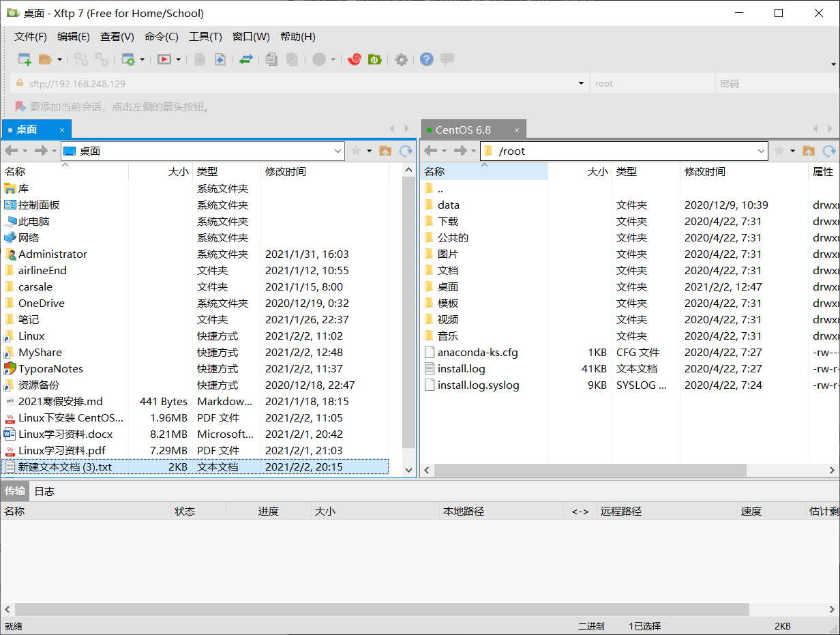Click the 密码 password field

click(x=776, y=84)
